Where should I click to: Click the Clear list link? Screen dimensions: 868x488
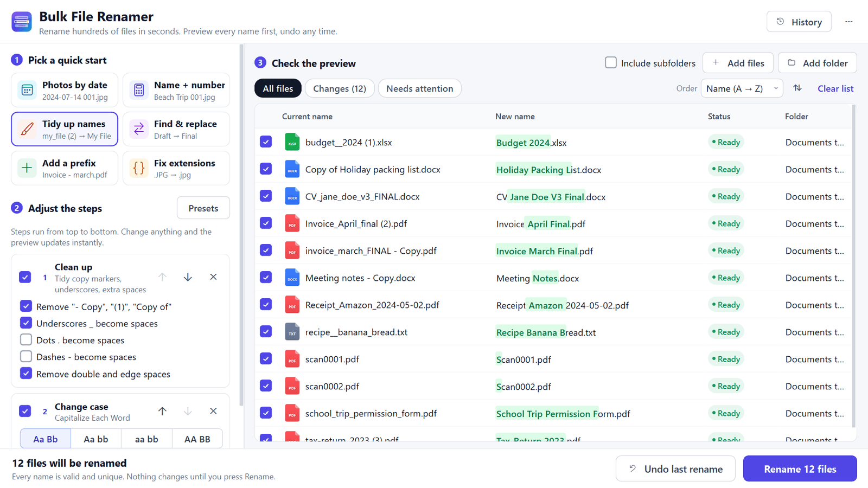pos(835,88)
